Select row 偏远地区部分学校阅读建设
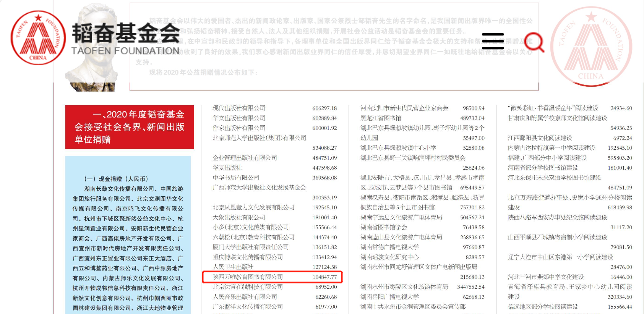The width and height of the screenshot is (644, 314). point(570,307)
